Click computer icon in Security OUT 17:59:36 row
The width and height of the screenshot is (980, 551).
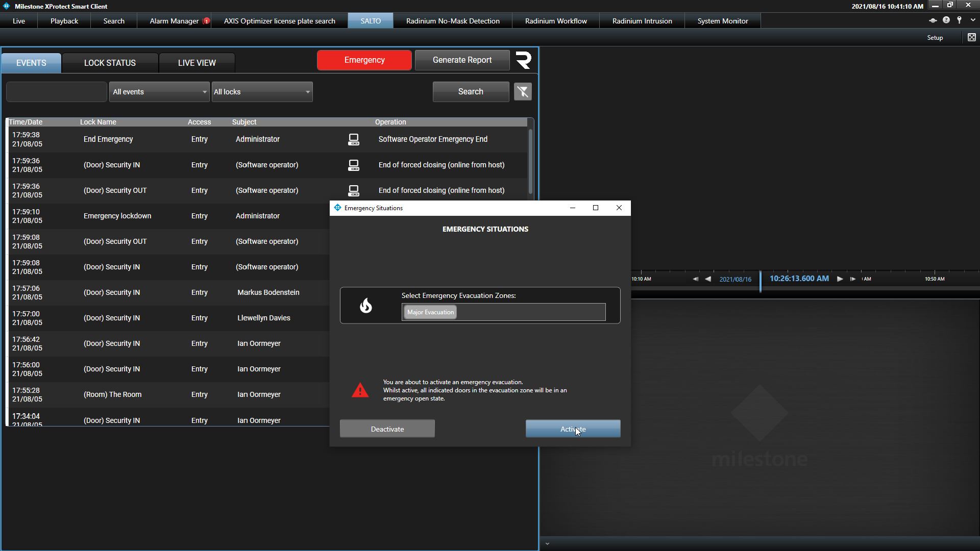coord(353,190)
